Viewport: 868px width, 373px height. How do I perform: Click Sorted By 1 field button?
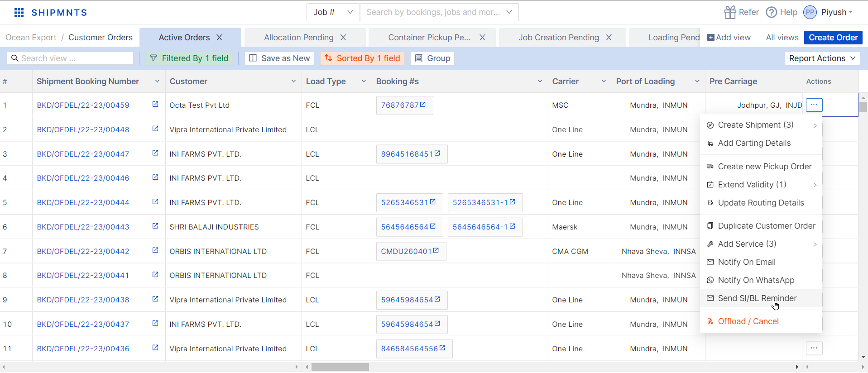coord(362,58)
